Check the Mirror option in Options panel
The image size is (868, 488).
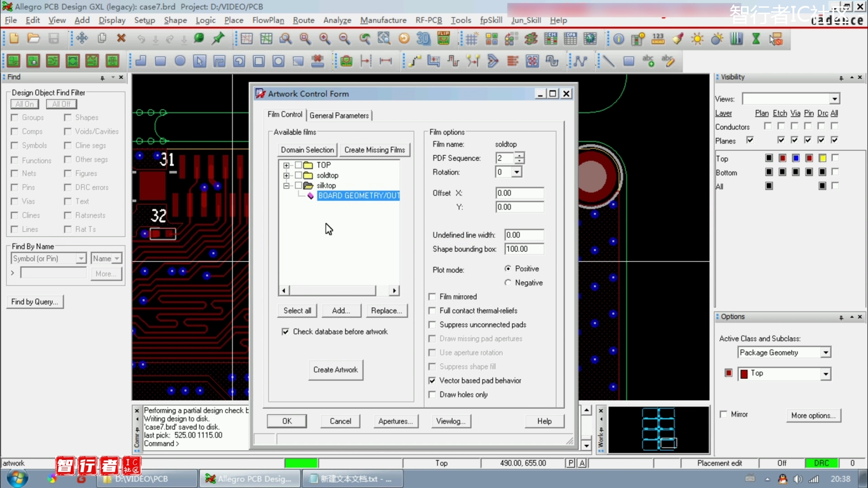click(x=723, y=414)
